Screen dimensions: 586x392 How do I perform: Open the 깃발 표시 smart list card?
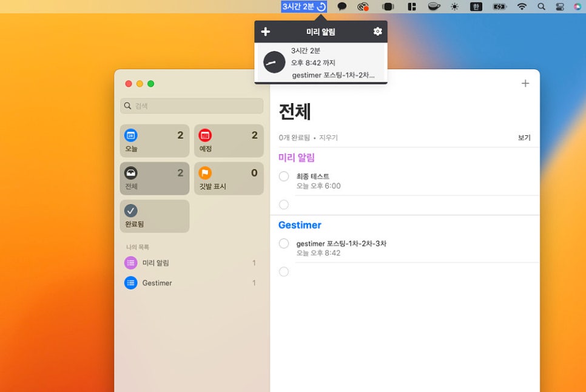click(229, 178)
